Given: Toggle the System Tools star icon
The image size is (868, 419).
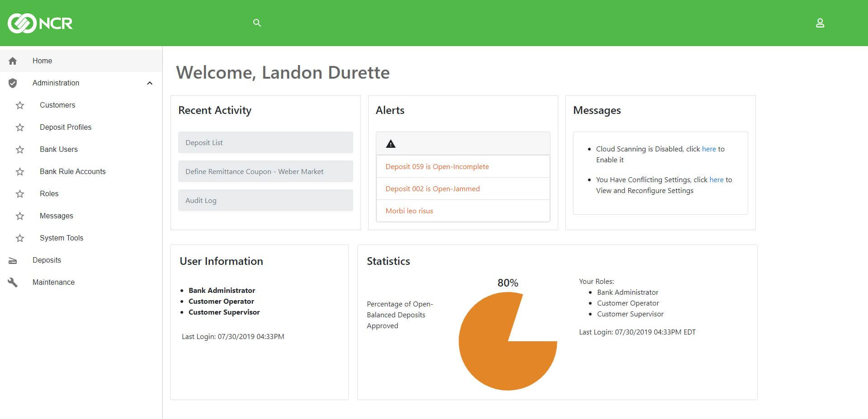Looking at the screenshot, I should [x=20, y=238].
